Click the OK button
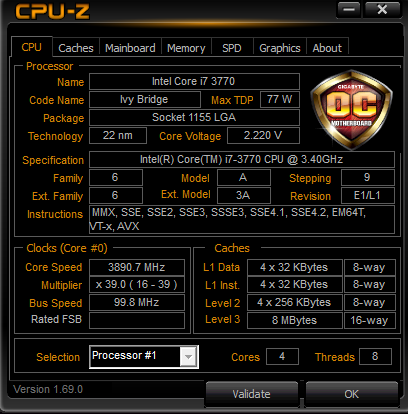The image size is (408, 414). tap(352, 394)
